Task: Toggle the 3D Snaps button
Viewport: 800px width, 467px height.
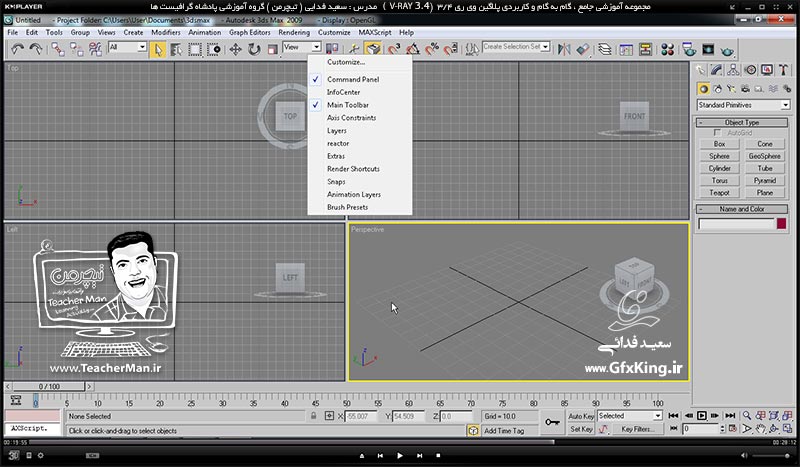Action: pos(394,49)
